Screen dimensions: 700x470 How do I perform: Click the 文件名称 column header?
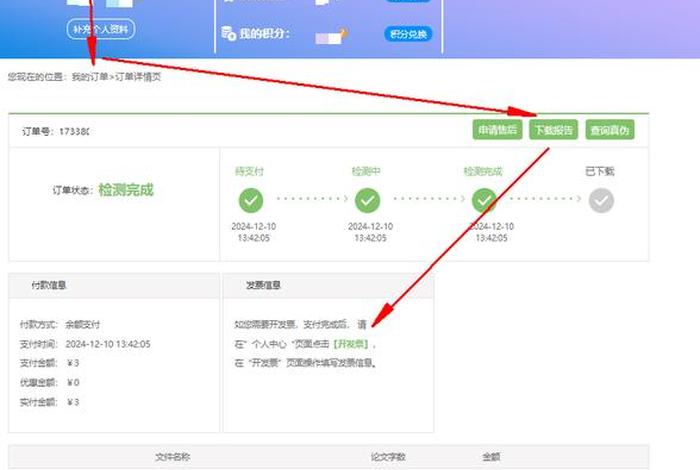pos(173,457)
